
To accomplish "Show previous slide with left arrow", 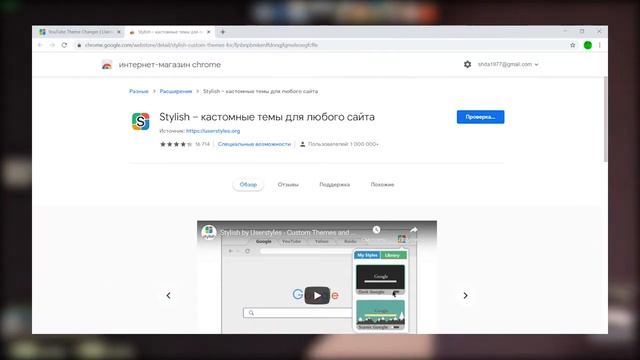I will (169, 296).
